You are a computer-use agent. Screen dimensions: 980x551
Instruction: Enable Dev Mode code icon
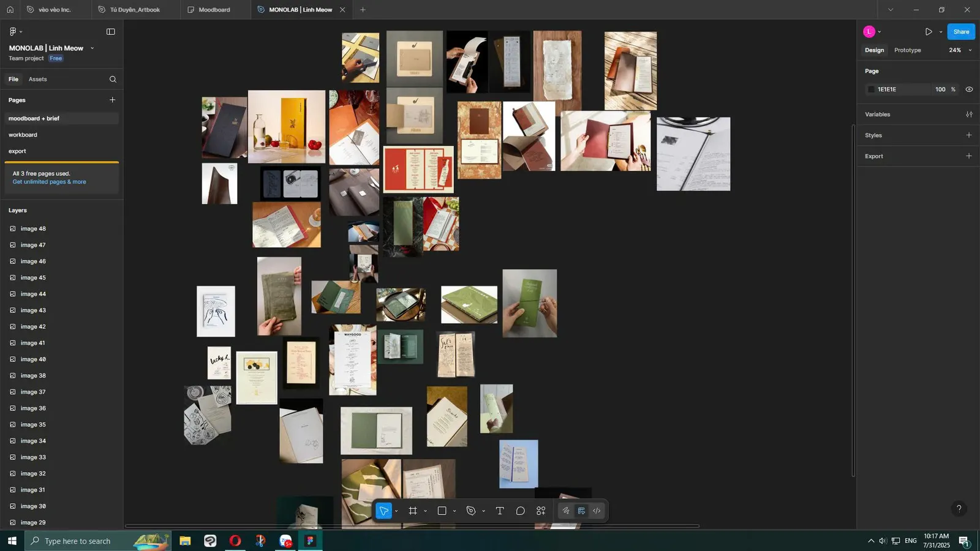click(597, 511)
